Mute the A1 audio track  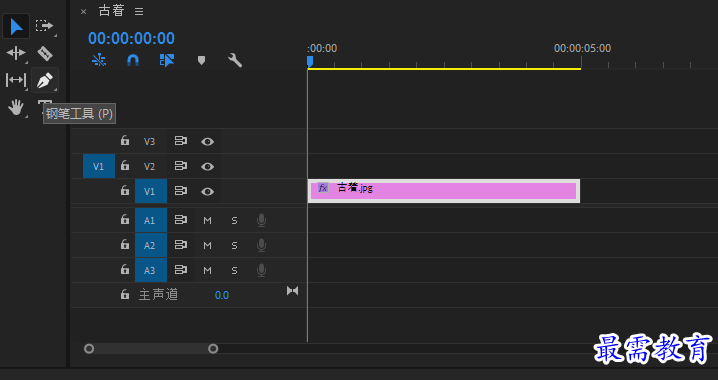[x=207, y=221]
